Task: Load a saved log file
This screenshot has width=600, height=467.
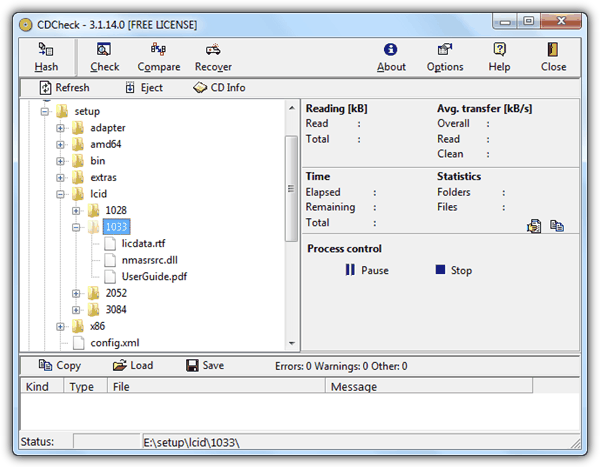Action: click(x=133, y=366)
